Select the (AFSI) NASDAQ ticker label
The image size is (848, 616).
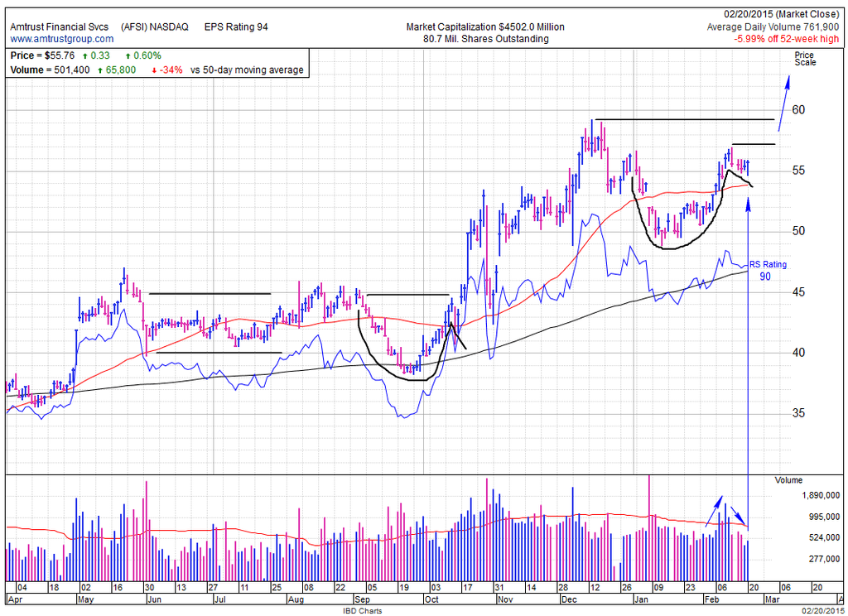coord(155,26)
